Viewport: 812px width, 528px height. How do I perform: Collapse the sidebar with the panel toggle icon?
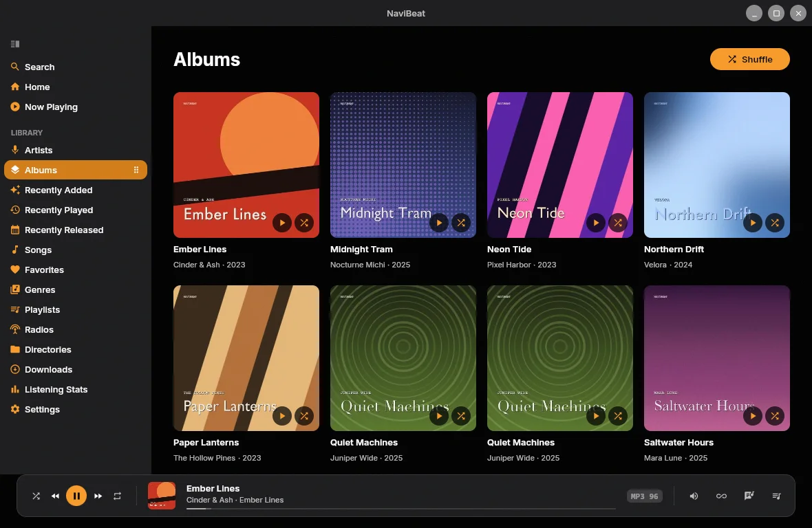[15, 44]
